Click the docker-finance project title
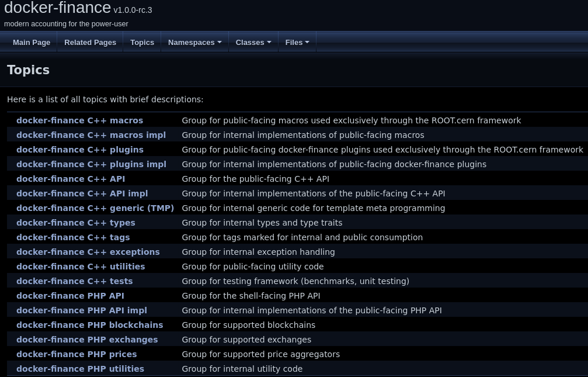Viewport: 588px width, 377px height. (57, 8)
